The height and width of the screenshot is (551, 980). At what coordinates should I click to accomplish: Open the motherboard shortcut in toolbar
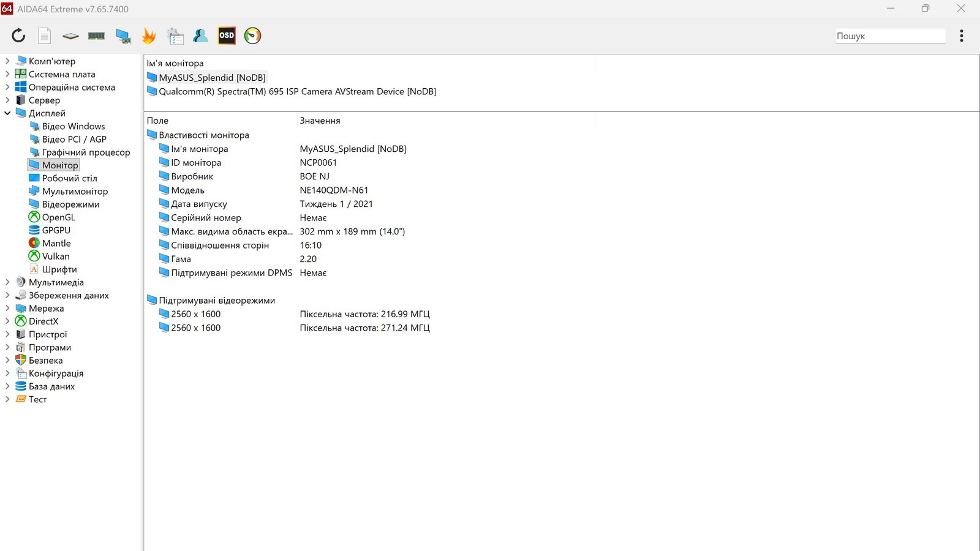70,36
